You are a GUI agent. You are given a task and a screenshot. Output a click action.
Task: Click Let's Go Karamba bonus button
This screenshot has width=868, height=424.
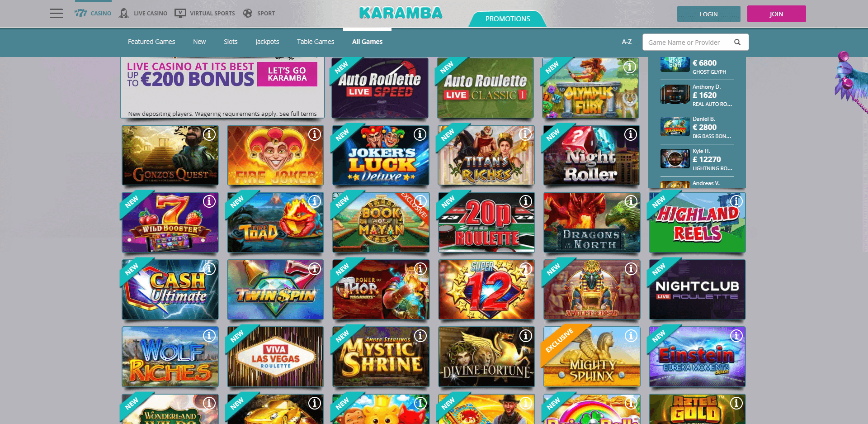click(287, 74)
